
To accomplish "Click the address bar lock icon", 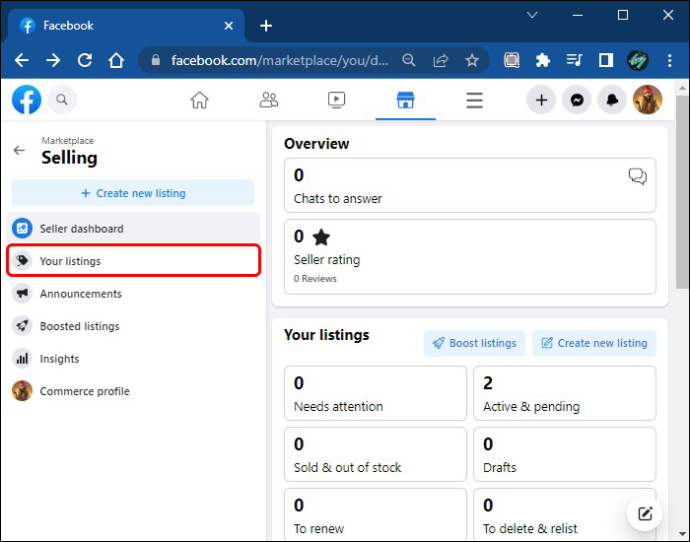I will (x=155, y=60).
